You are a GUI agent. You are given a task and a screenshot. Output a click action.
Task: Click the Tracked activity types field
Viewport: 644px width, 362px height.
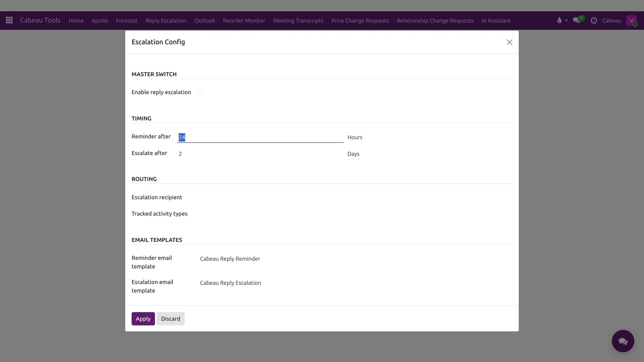[x=356, y=214]
